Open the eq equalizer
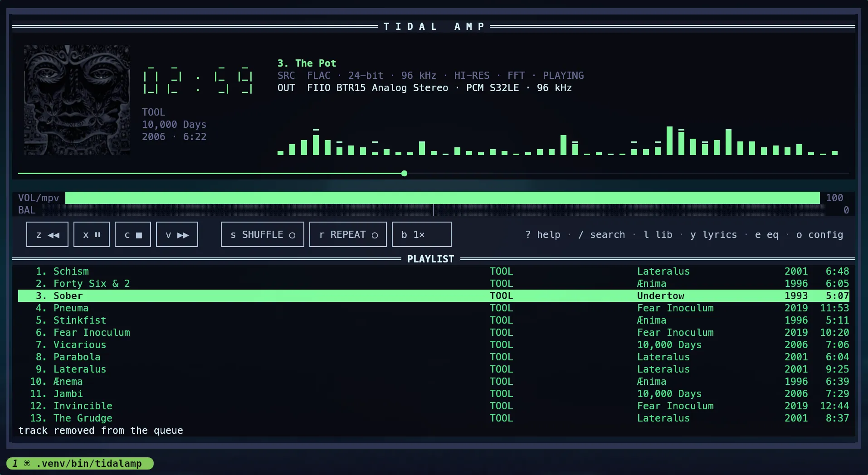Screen dimensions: 868x475 766,235
